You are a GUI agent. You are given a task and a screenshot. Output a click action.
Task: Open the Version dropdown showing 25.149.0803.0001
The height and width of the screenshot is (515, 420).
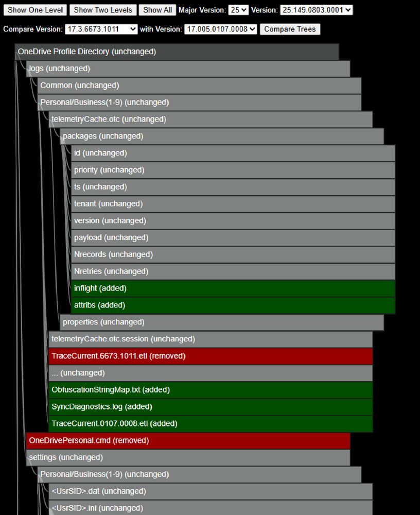point(316,10)
